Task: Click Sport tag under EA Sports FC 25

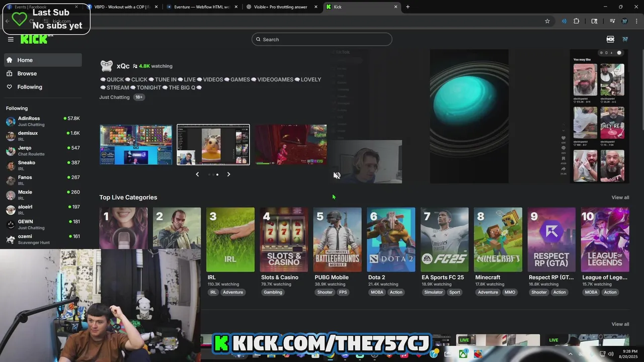Action: [x=455, y=292]
